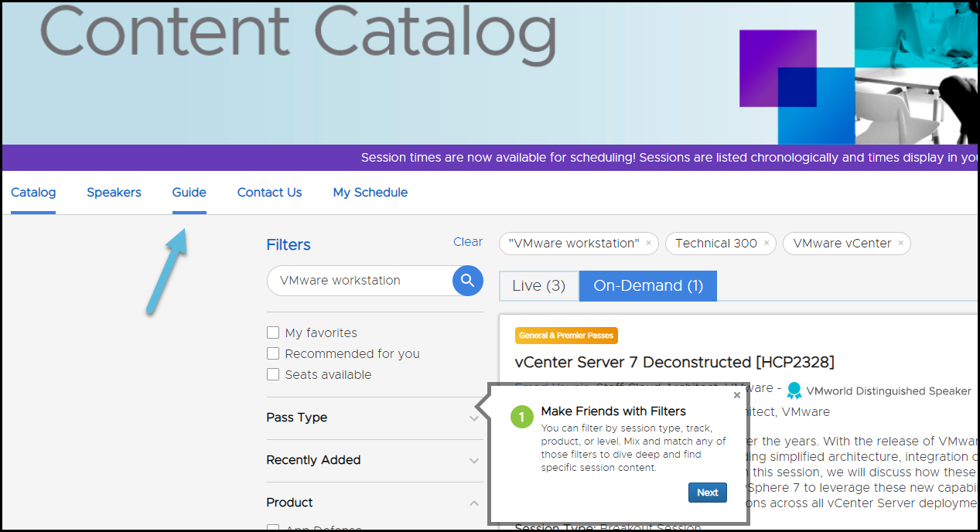
Task: Go to My Schedule
Action: coord(370,193)
